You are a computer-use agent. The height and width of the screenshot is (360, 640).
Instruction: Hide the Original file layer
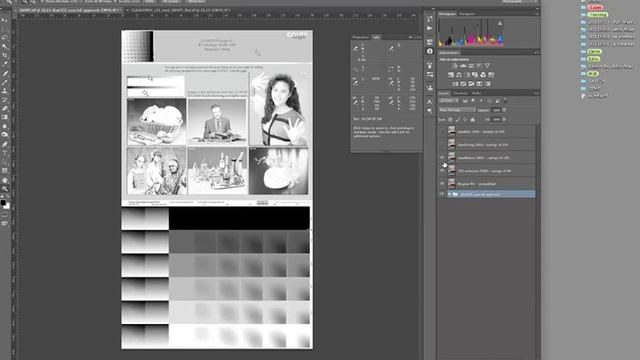442,184
